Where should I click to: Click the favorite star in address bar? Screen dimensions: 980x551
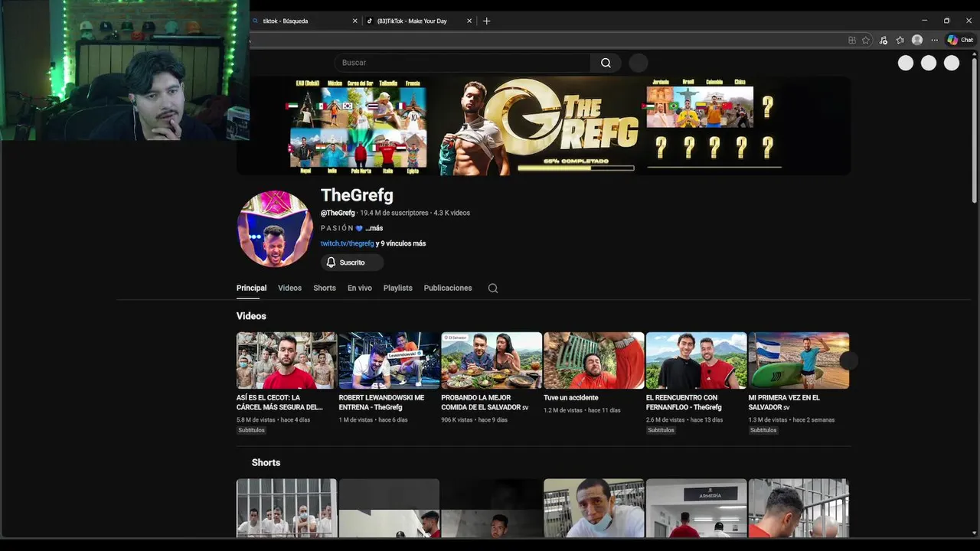[866, 40]
